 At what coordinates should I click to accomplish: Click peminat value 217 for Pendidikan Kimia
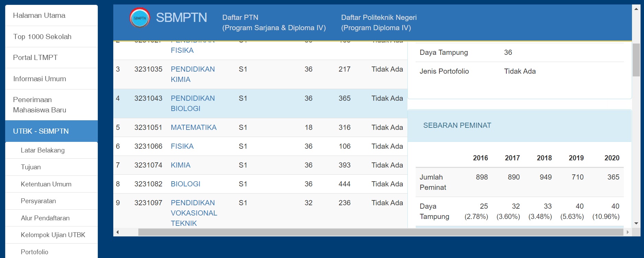click(x=344, y=69)
